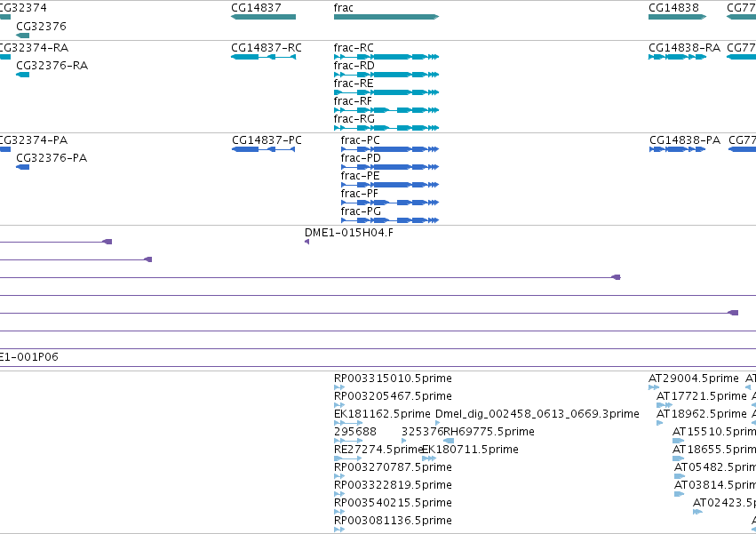The height and width of the screenshot is (534, 756).
Task: Click the CG14837-PC protein glyph
Action: coord(263,149)
